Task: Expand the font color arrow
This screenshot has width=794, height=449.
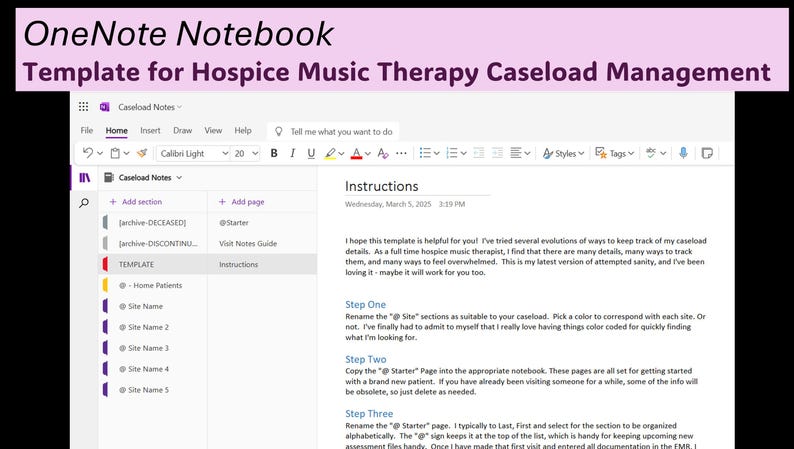Action: coord(368,153)
